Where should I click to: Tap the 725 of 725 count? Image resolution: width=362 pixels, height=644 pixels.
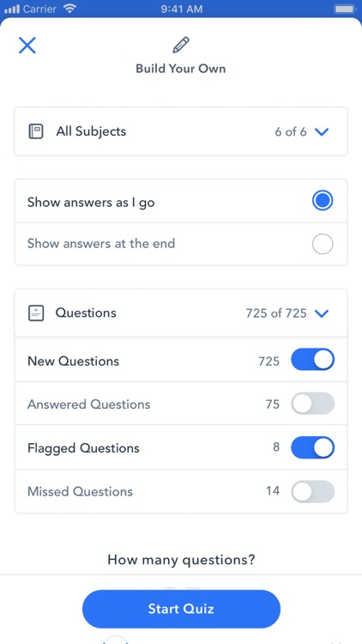276,313
